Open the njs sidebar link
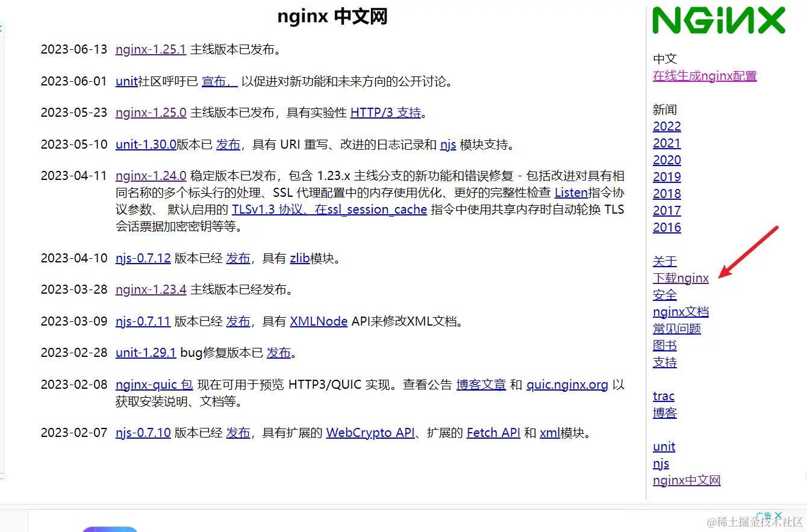This screenshot has height=532, width=807. tap(661, 463)
